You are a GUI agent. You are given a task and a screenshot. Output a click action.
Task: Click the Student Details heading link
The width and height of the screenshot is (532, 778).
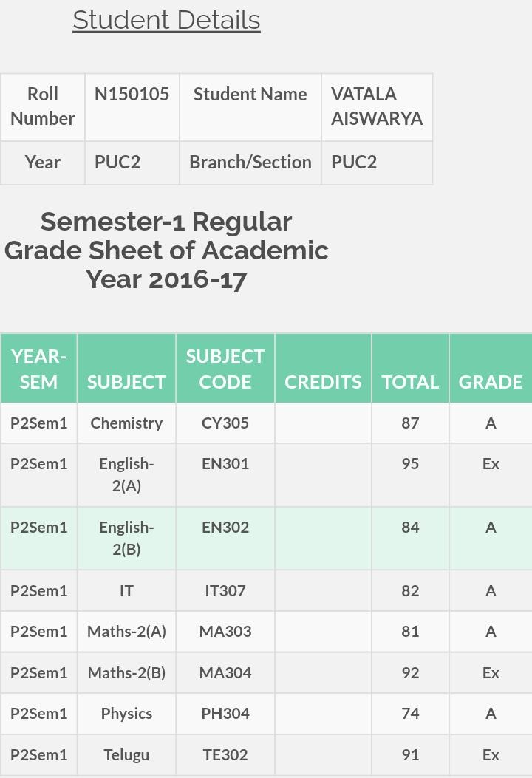click(x=166, y=21)
